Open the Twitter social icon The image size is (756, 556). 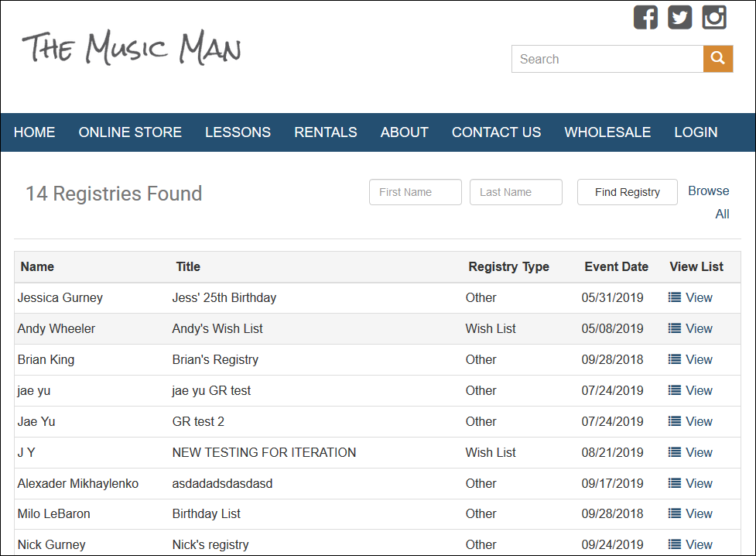pos(680,17)
